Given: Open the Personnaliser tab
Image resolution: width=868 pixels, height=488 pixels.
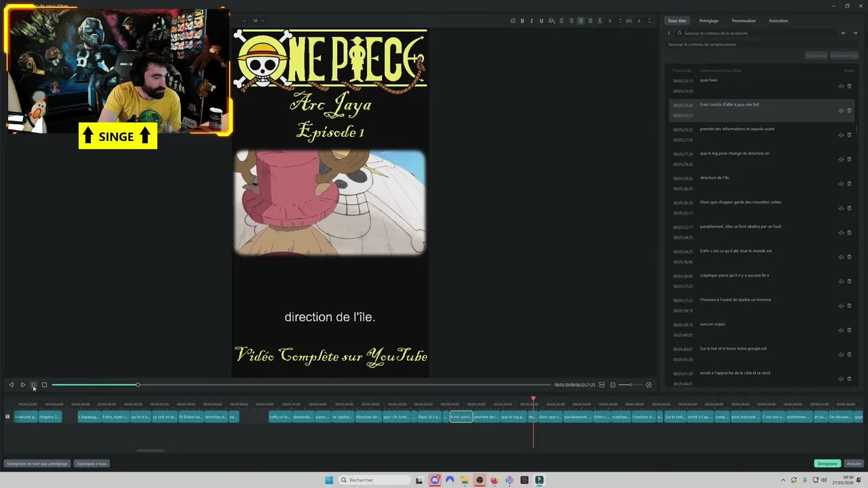Looking at the screenshot, I should [744, 21].
